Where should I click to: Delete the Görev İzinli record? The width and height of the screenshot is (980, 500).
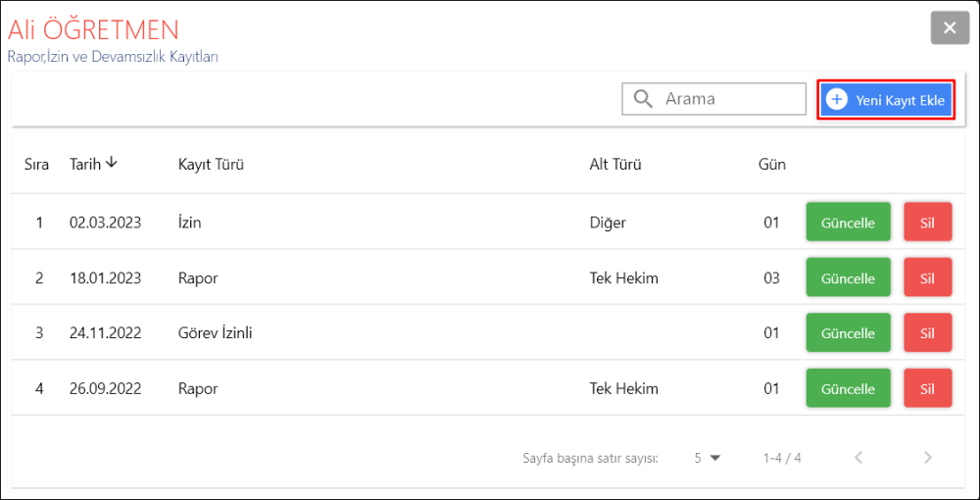pyautogui.click(x=927, y=333)
